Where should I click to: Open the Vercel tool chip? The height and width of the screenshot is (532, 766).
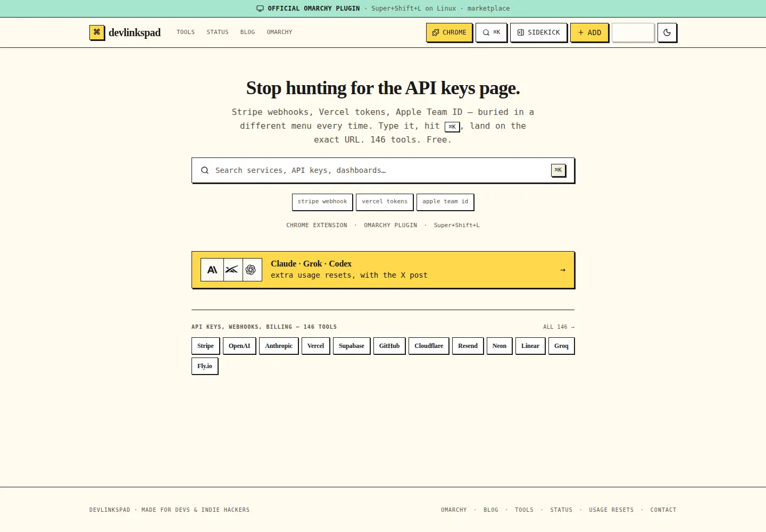315,346
